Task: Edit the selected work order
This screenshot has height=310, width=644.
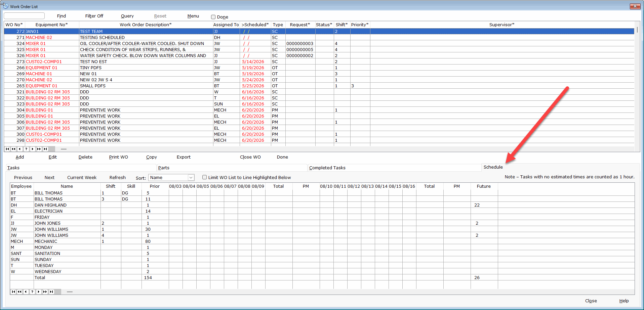Action: pyautogui.click(x=53, y=157)
